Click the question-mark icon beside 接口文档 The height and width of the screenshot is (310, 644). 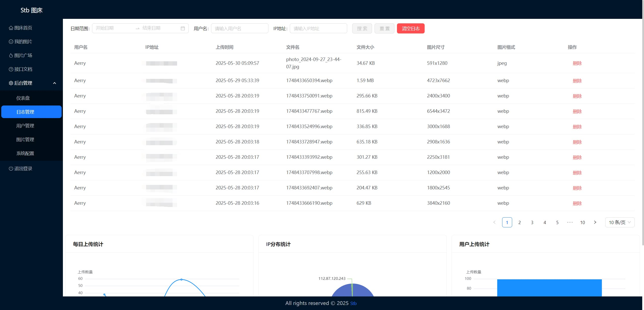click(x=11, y=69)
